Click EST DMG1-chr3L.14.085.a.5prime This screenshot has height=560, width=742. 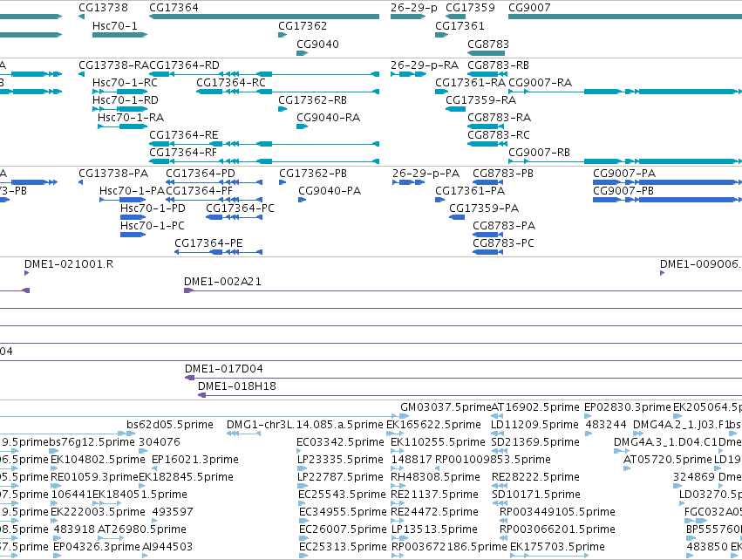244,434
